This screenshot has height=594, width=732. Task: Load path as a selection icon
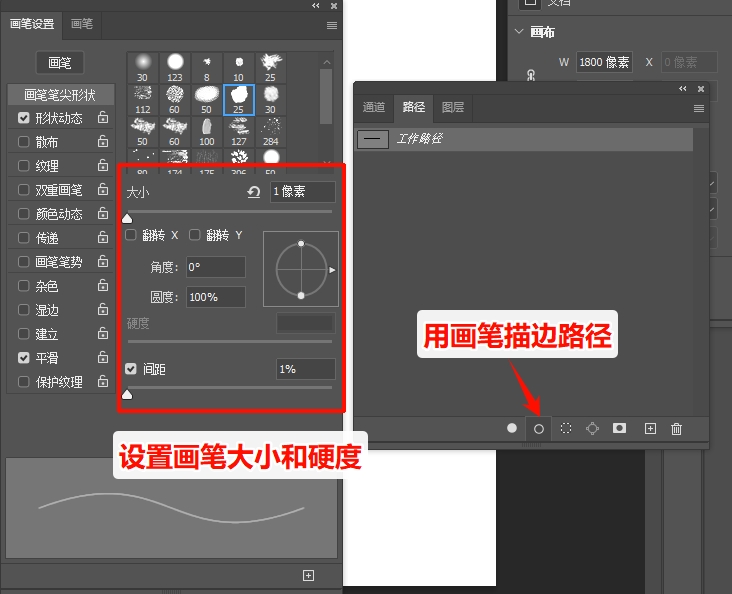[x=566, y=428]
